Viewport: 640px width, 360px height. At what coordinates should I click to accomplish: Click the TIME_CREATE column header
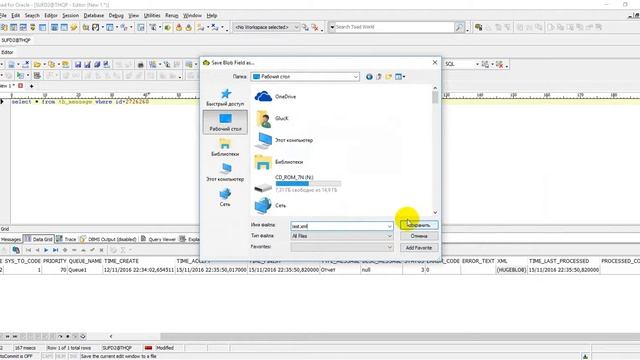click(121, 261)
